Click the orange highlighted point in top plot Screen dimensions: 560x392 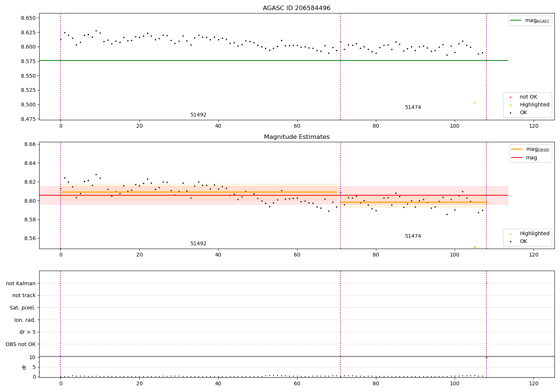point(475,103)
